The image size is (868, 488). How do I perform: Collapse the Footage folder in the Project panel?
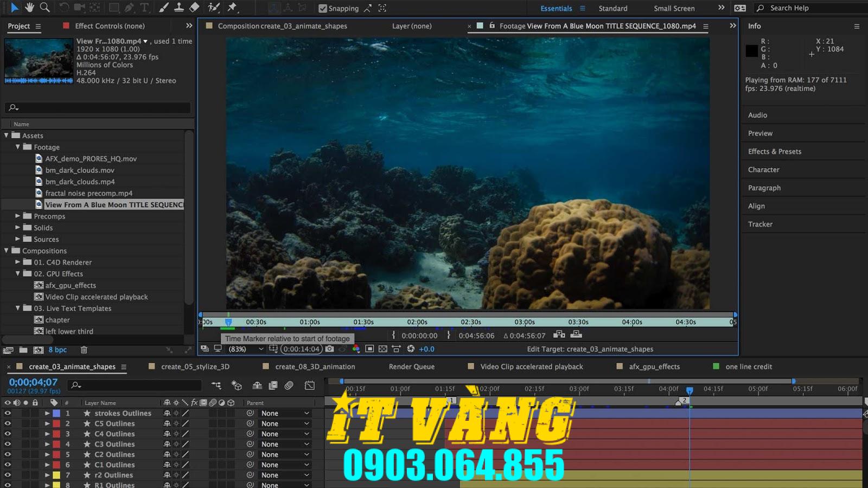(18, 147)
